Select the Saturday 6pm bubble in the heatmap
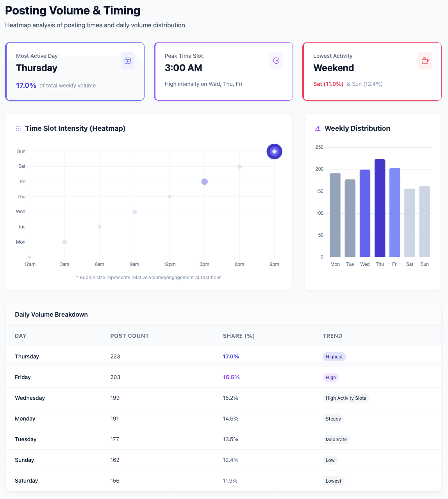448x499 pixels. click(239, 167)
